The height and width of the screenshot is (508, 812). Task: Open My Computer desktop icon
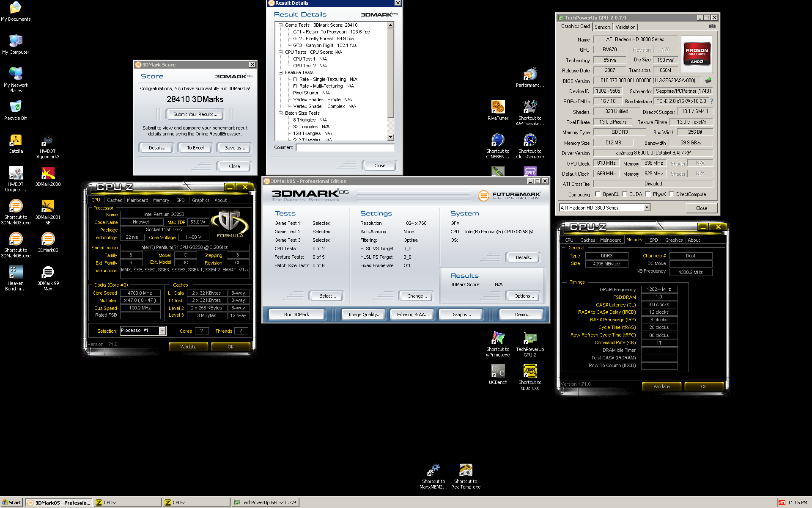click(x=16, y=44)
